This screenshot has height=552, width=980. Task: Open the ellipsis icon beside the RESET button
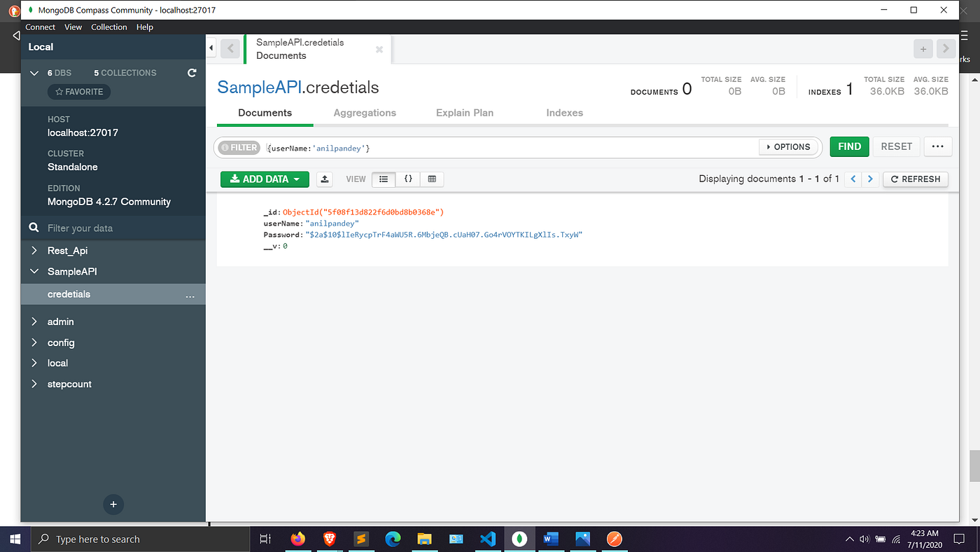pyautogui.click(x=937, y=146)
